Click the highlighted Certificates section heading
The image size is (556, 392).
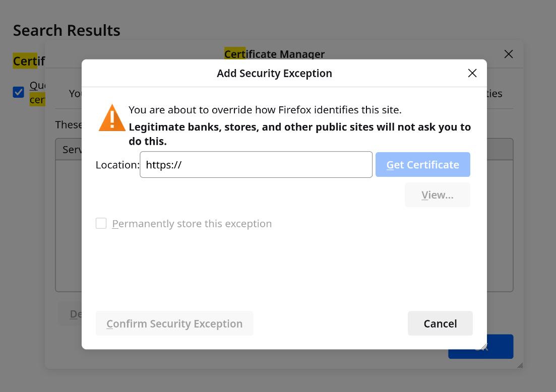coord(29,61)
